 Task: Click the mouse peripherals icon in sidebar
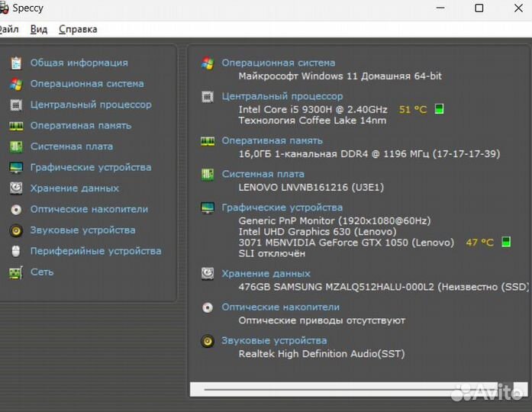pyautogui.click(x=16, y=251)
